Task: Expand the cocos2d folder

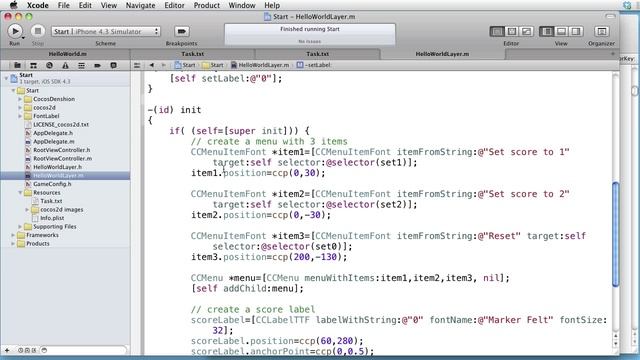Action: pos(20,107)
